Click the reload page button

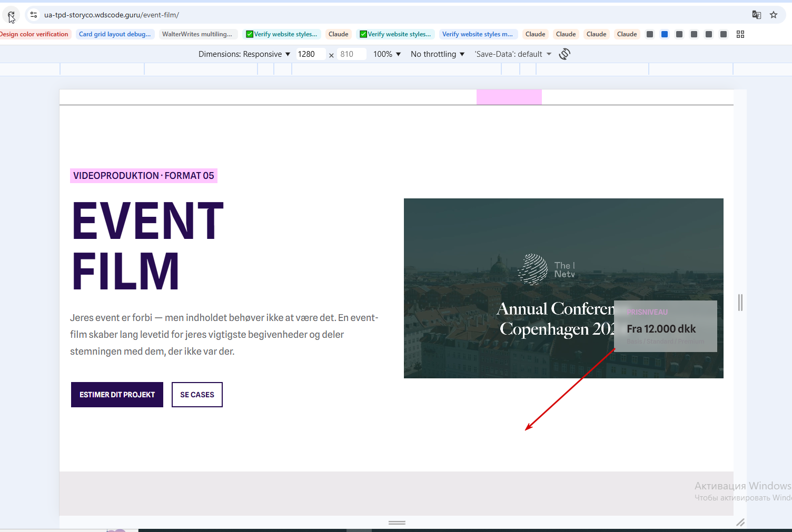click(12, 15)
